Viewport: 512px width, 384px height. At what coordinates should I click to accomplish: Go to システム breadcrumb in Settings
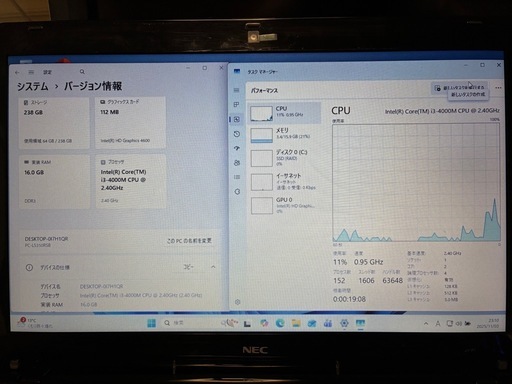[x=33, y=87]
